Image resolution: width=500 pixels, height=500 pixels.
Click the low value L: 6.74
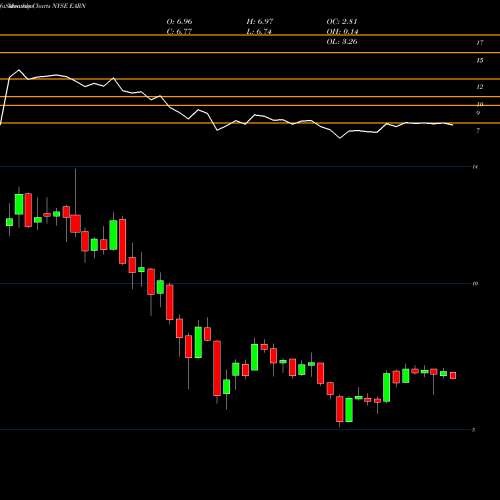259,32
